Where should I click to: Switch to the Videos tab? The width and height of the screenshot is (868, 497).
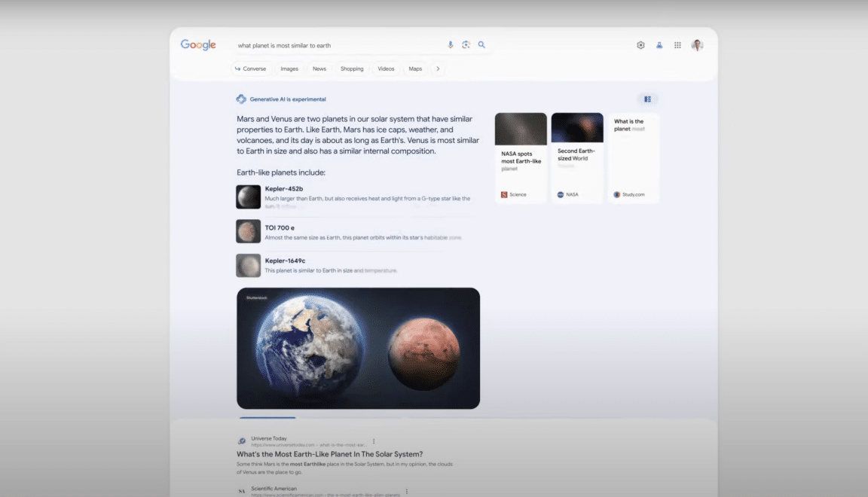coord(386,69)
